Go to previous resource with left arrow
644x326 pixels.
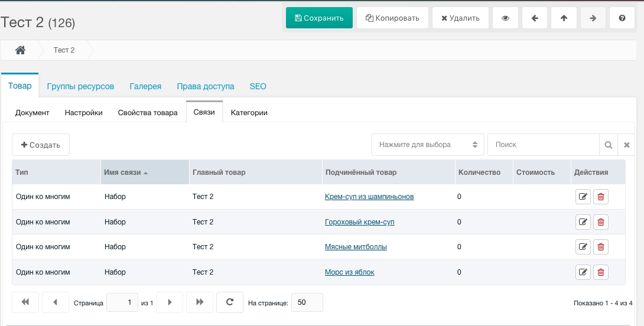click(535, 18)
